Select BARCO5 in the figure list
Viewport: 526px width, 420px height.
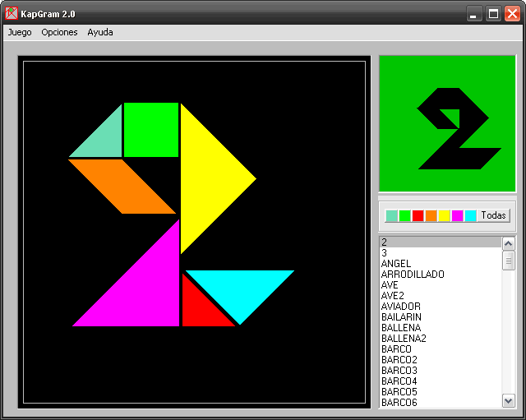(x=441, y=392)
